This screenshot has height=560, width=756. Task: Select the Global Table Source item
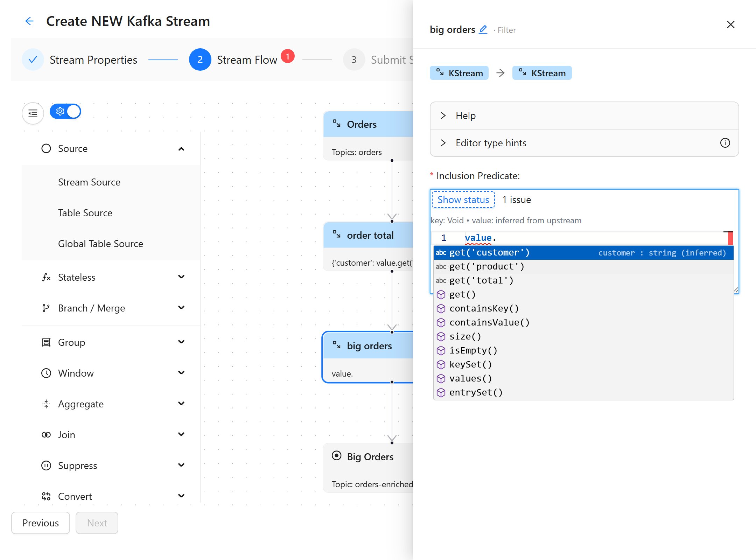pos(111,244)
